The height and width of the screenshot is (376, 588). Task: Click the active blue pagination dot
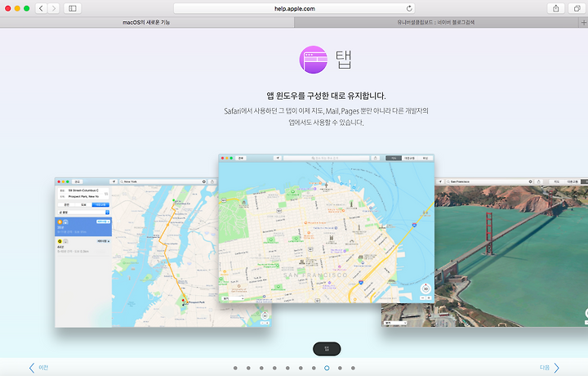[x=327, y=368]
